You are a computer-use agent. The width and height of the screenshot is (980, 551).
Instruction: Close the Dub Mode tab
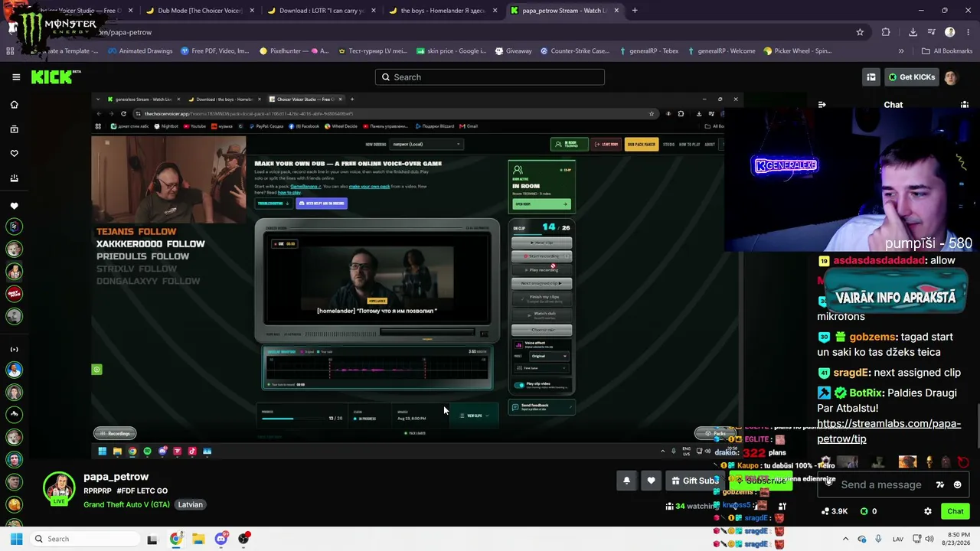pos(252,11)
